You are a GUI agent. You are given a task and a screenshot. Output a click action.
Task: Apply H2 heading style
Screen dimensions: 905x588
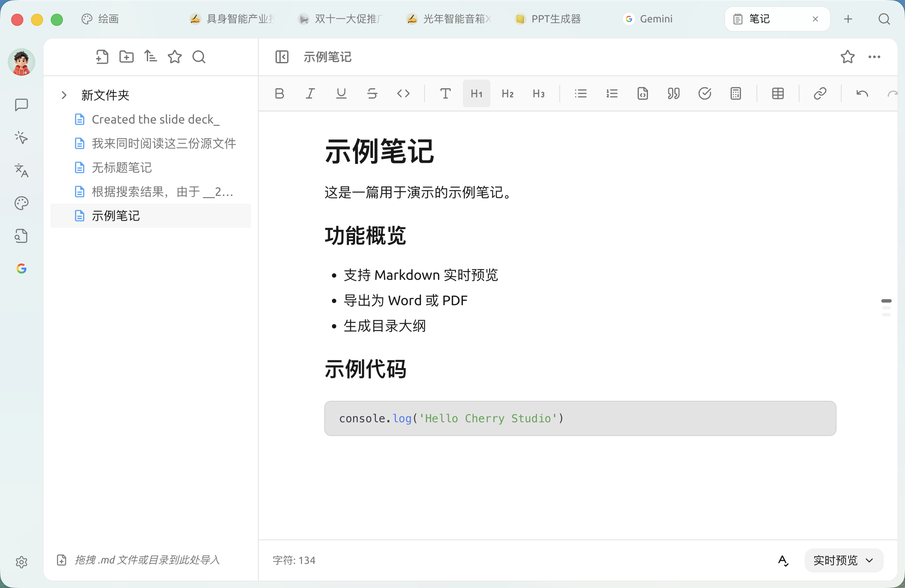pos(508,93)
